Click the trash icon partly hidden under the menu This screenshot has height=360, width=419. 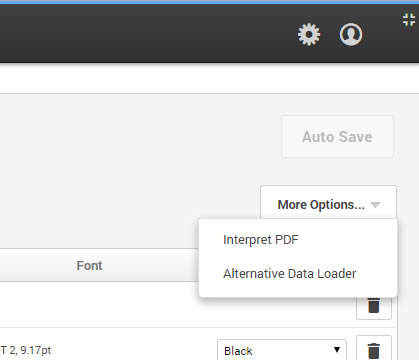tap(374, 307)
